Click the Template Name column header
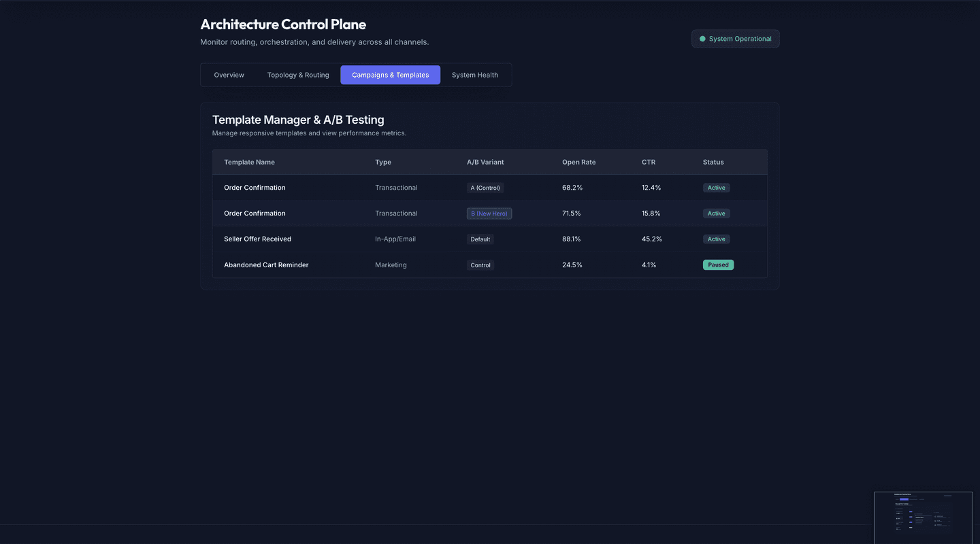This screenshot has height=544, width=980. 249,162
